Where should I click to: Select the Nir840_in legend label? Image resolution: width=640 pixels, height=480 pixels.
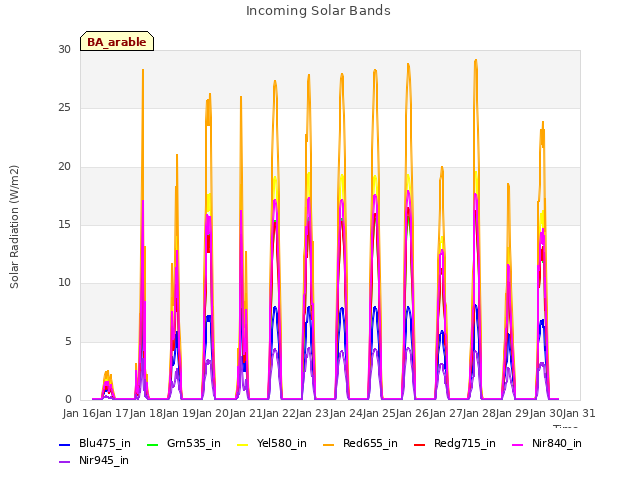pos(557,444)
